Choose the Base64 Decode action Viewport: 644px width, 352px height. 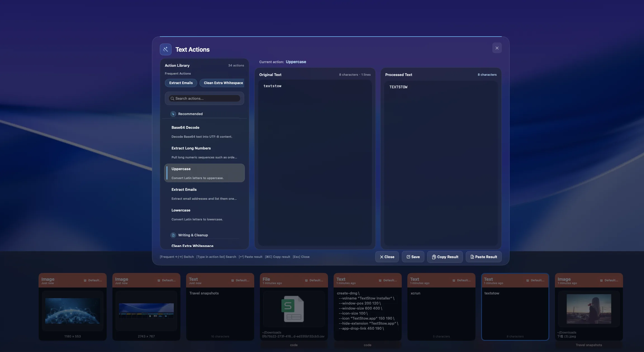point(205,132)
